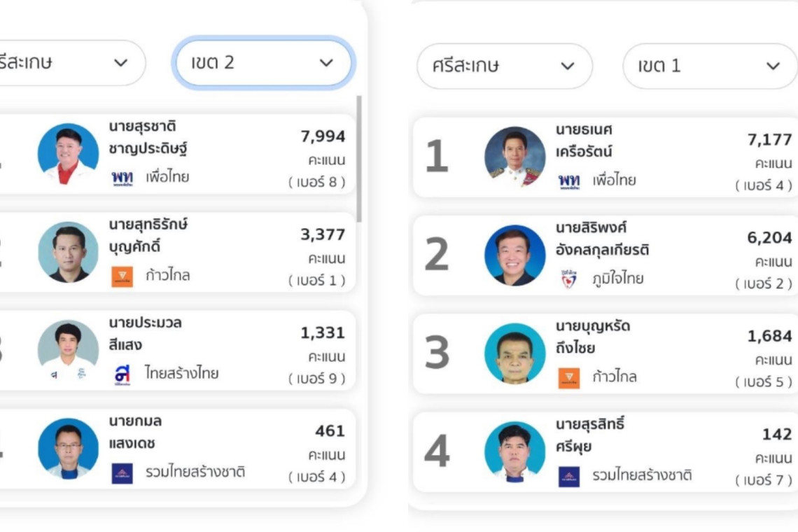Open the เขต 2 district dropdown
This screenshot has height=532, width=798.
coord(262,63)
